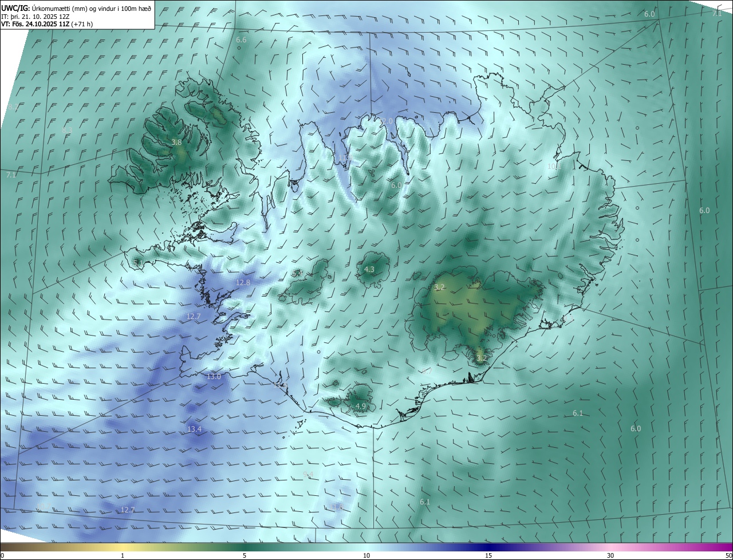This screenshot has height=560, width=733.
Task: Click the 6.0 label along the eastern edge
Action: point(704,210)
